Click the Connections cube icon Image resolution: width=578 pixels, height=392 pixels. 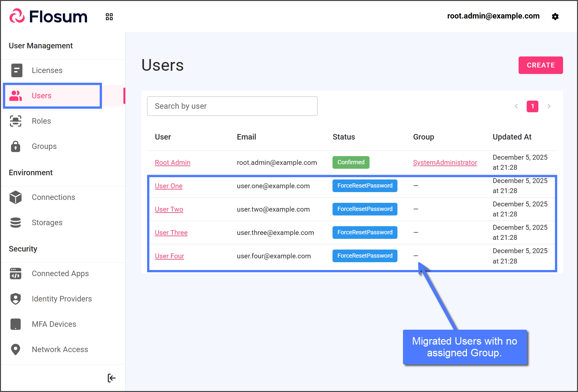[16, 197]
